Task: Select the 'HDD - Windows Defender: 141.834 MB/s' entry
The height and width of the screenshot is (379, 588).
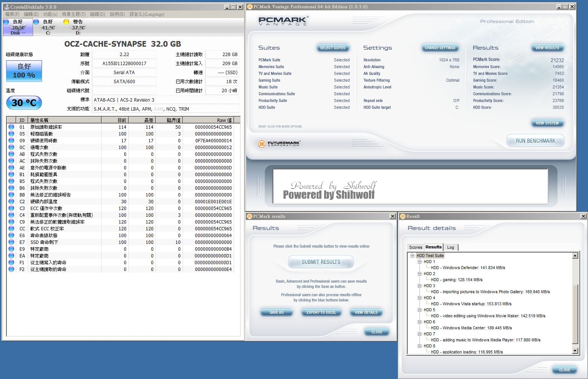Action: [468, 268]
